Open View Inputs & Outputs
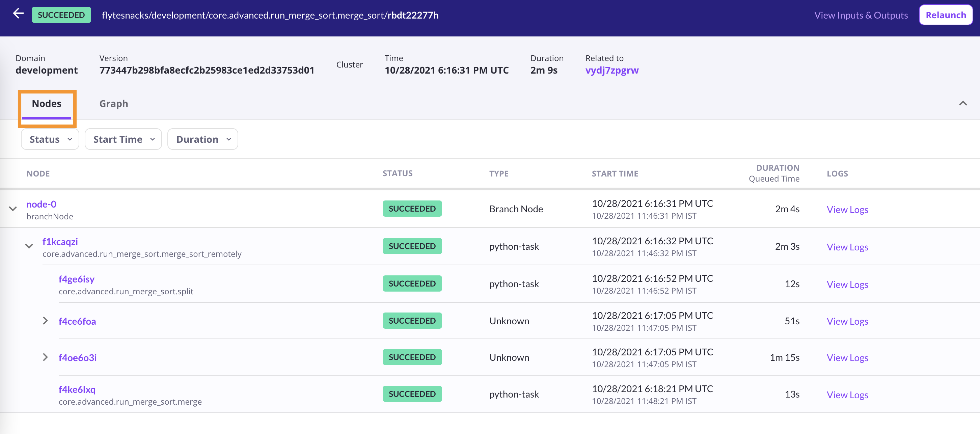Viewport: 980px width, 434px height. pyautogui.click(x=861, y=15)
